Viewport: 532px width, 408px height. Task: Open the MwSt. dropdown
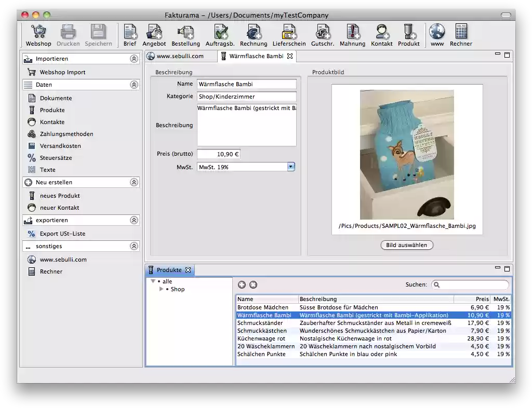click(x=291, y=167)
